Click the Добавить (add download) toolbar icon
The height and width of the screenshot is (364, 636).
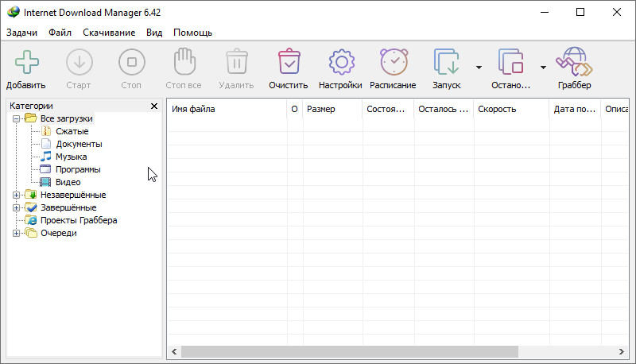point(26,62)
